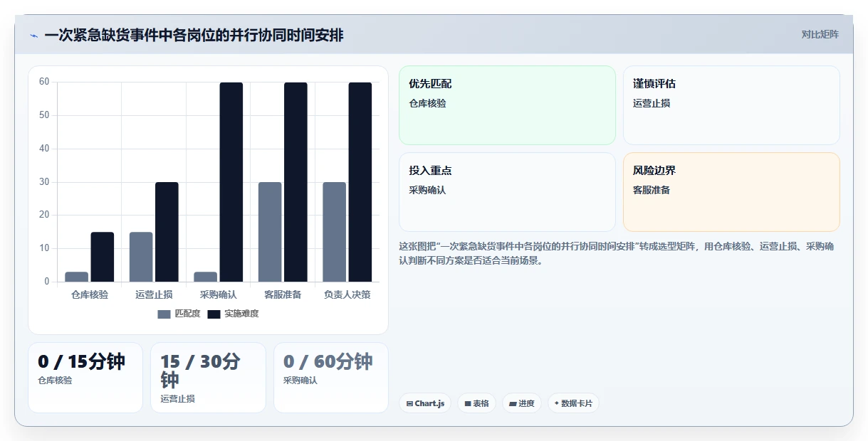Click the 采购确认 x-axis label
868x441 pixels.
click(219, 294)
